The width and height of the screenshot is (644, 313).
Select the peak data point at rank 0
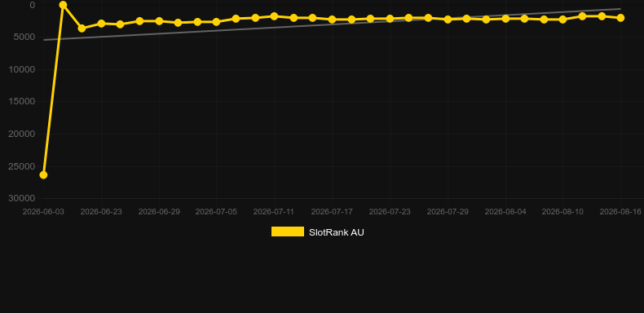click(63, 5)
